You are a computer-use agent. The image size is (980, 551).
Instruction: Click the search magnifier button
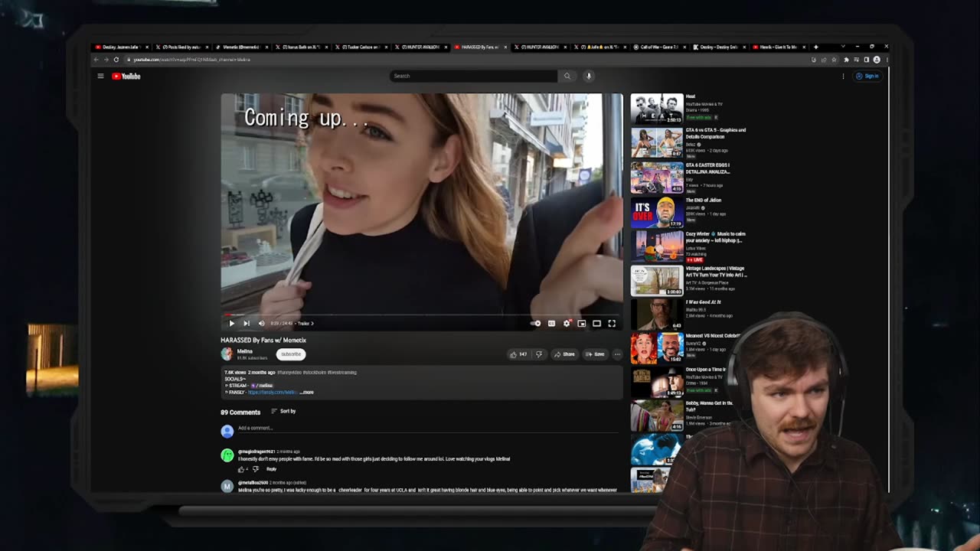567,76
